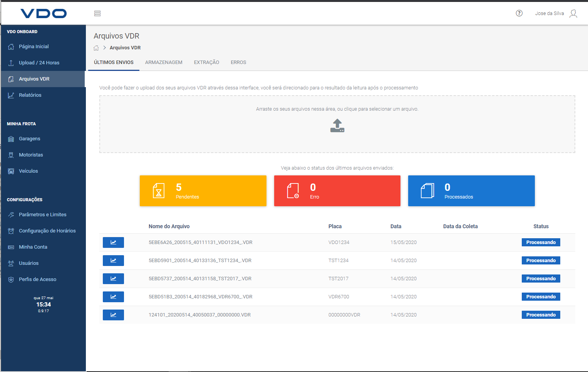Open Garagens under Minha Frota
The width and height of the screenshot is (588, 372).
30,138
